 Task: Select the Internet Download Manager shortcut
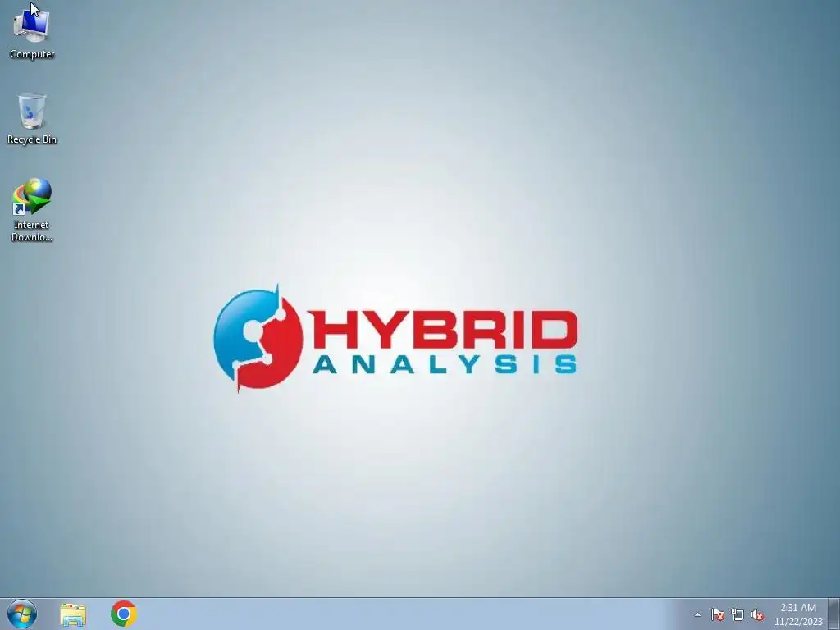(32, 210)
